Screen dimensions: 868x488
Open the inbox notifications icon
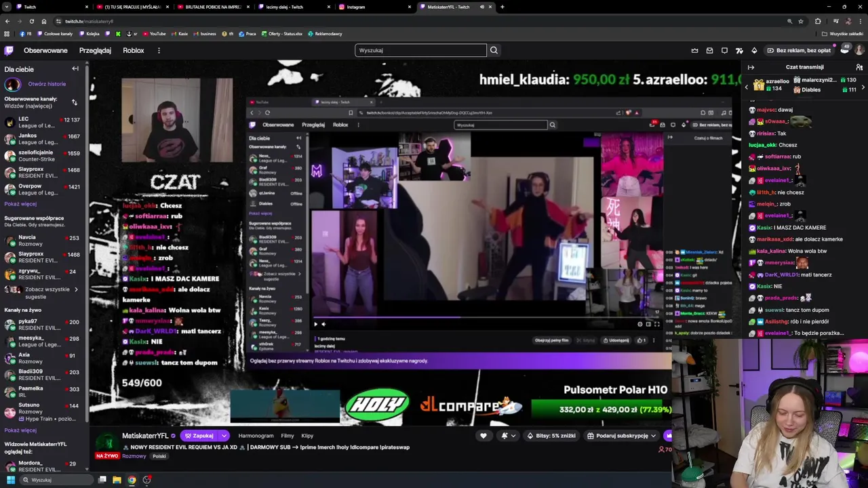pyautogui.click(x=709, y=50)
